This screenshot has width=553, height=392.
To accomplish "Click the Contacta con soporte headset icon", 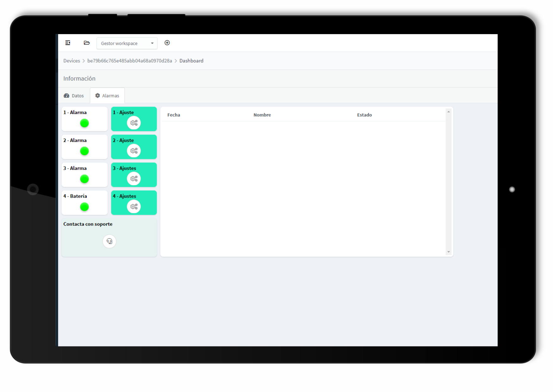I will click(x=109, y=242).
